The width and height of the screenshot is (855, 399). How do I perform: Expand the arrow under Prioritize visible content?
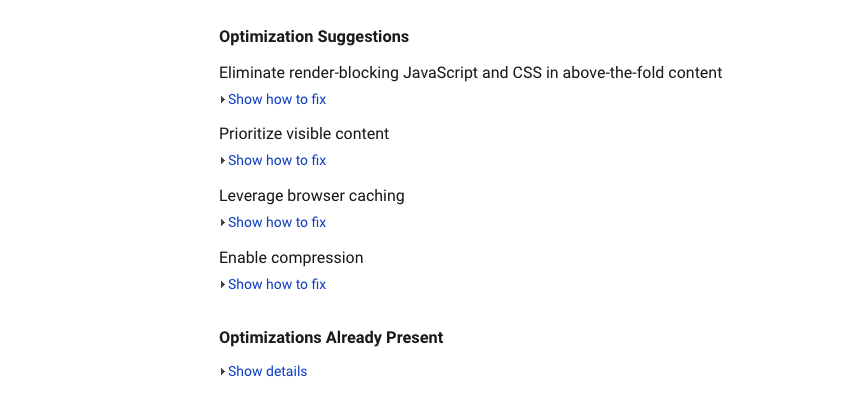tap(222, 161)
